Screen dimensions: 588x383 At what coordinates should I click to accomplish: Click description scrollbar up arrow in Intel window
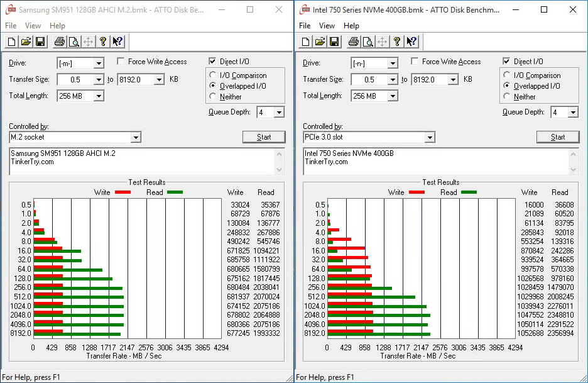coord(574,153)
